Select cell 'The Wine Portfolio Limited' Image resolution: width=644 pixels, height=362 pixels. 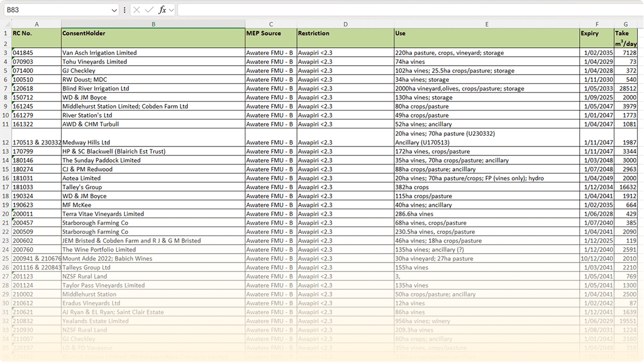(x=153, y=250)
